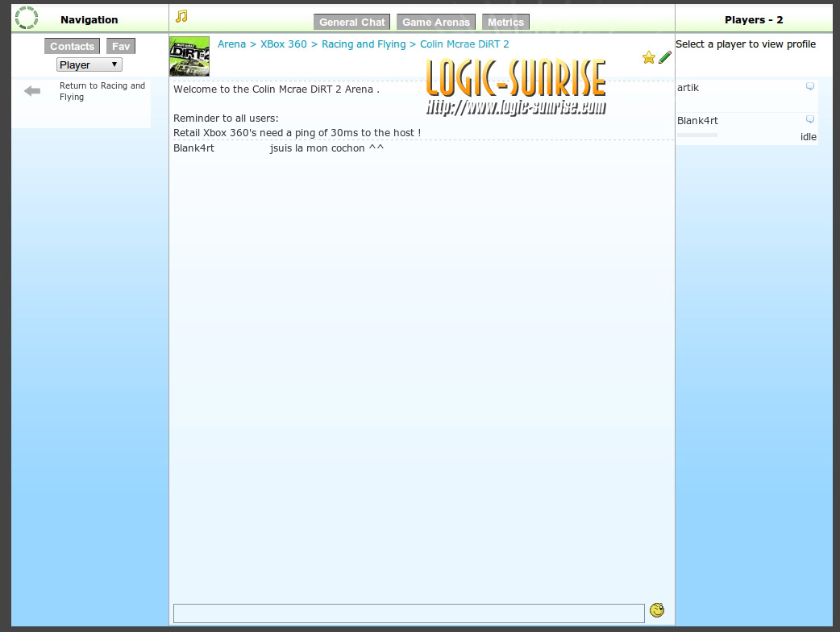Click the green circular loading icon beside Navigation

click(x=27, y=18)
